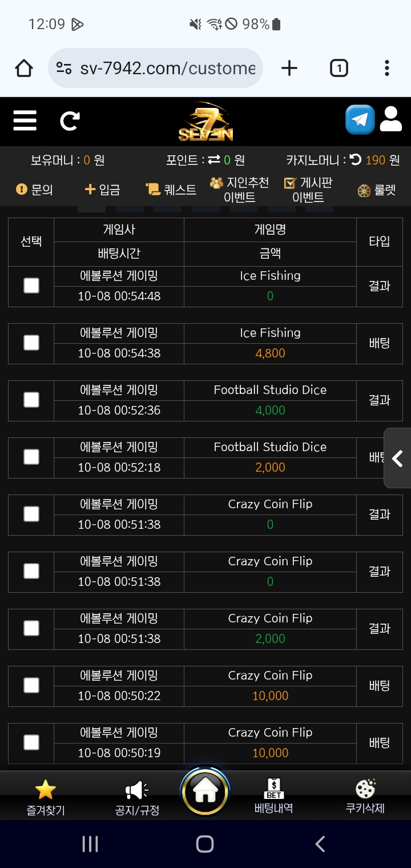The width and height of the screenshot is (411, 868).
Task: Open 공지/규정 notices tab
Action: [x=137, y=798]
